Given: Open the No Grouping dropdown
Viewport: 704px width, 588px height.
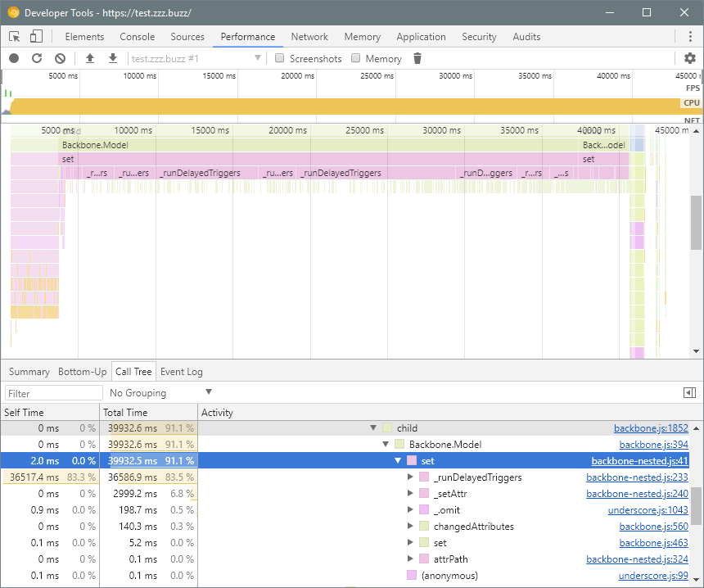Looking at the screenshot, I should coord(160,393).
